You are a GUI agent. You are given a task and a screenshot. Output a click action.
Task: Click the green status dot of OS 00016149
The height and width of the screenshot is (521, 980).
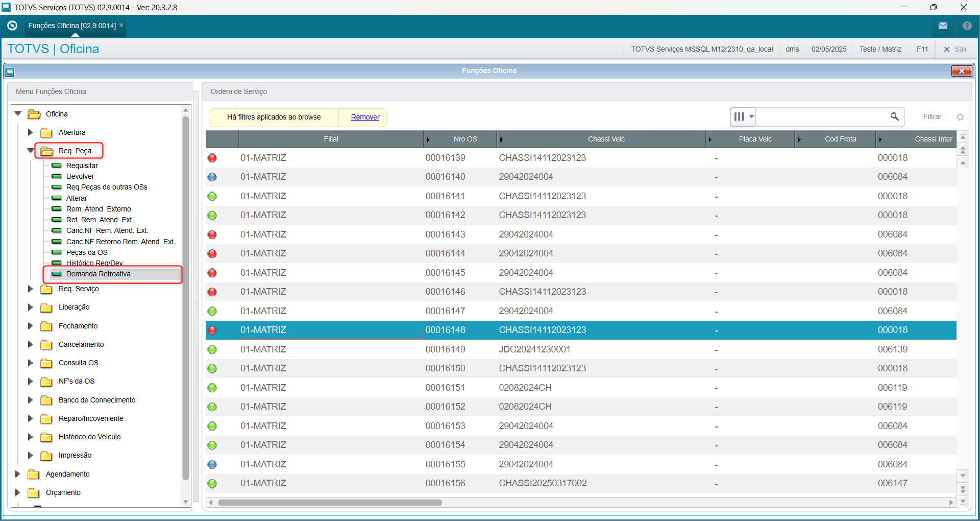pyautogui.click(x=212, y=350)
